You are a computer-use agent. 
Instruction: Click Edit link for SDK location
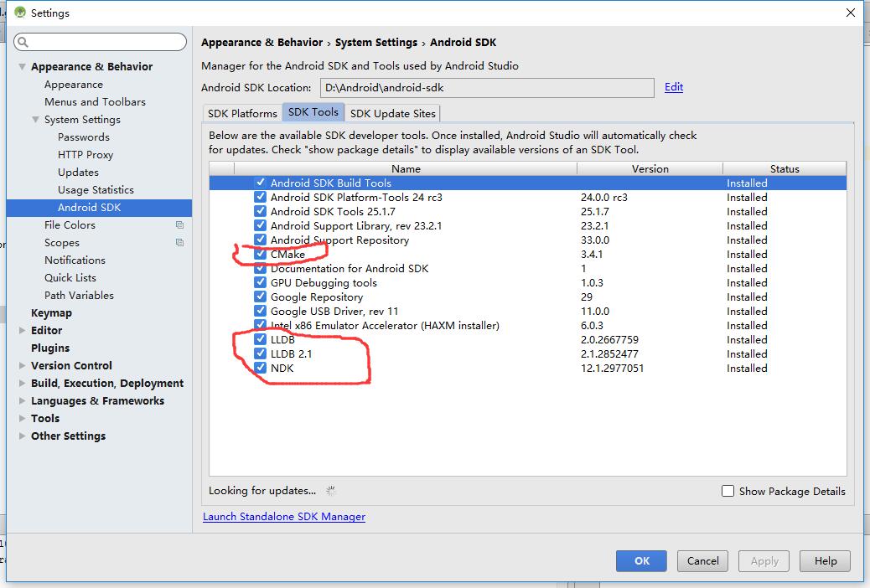674,87
